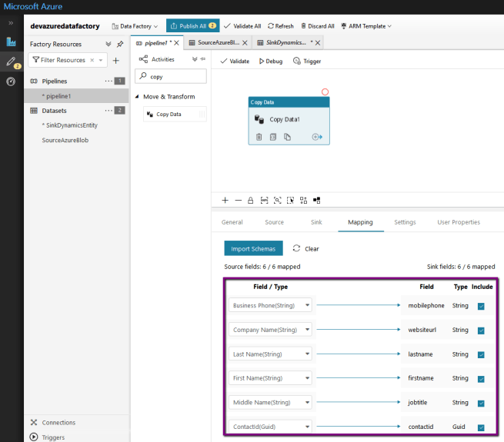Open the ARM Template dropdown menu

pos(366,26)
